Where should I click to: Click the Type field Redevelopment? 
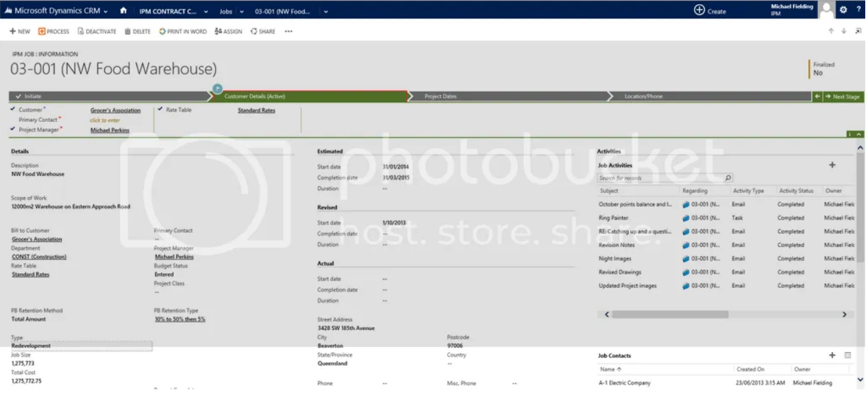pos(82,346)
